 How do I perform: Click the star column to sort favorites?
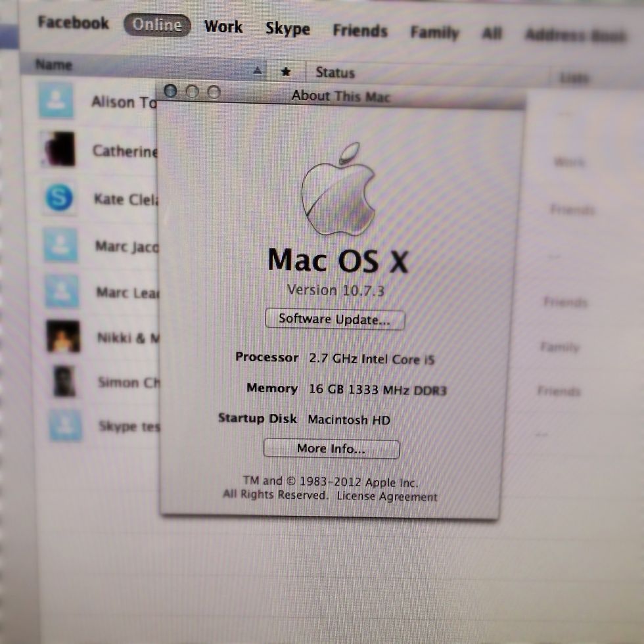point(287,70)
